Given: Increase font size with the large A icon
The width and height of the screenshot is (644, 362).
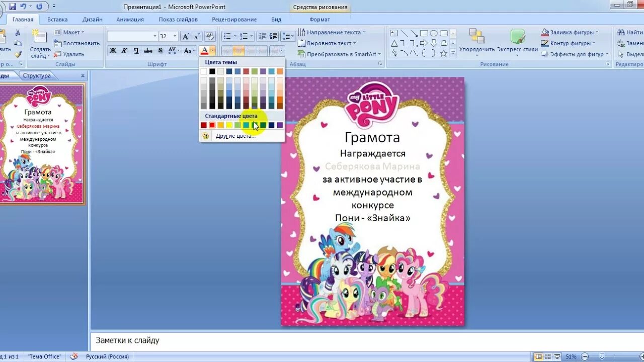Looking at the screenshot, I should point(186,36).
